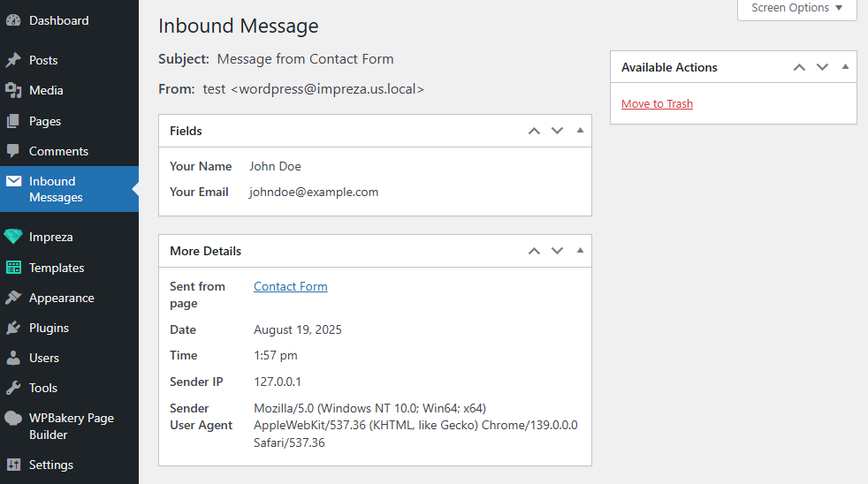Expand the Screen Options dropdown
Image resolution: width=868 pixels, height=484 pixels.
tap(796, 8)
